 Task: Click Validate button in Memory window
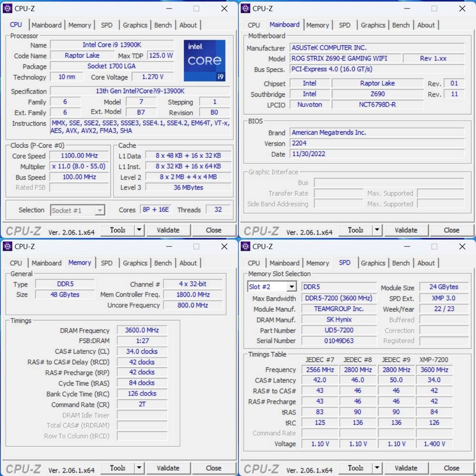(168, 468)
